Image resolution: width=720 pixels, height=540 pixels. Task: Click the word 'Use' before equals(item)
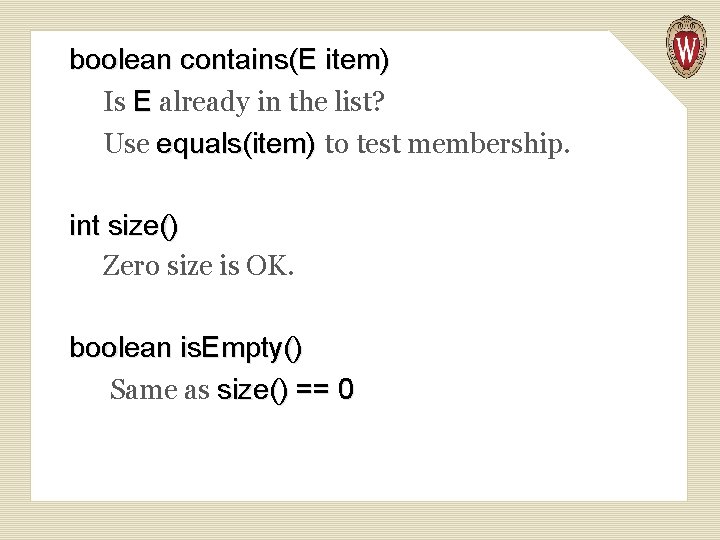(x=126, y=145)
